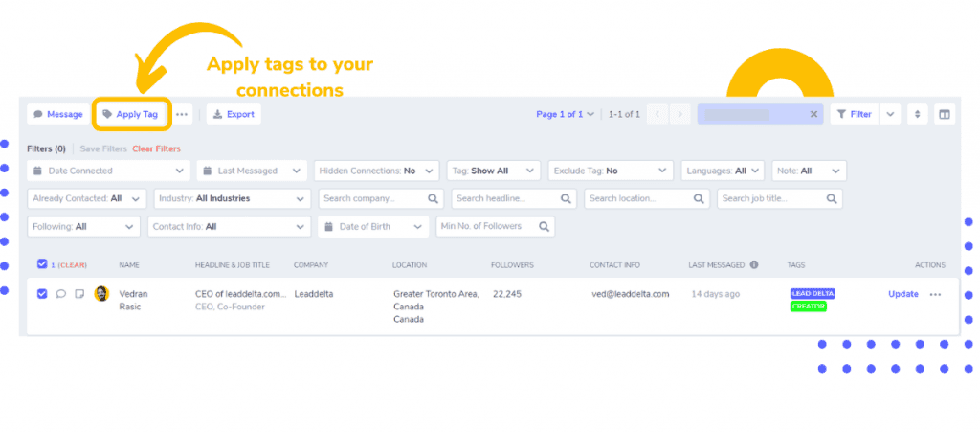Image resolution: width=980 pixels, height=433 pixels.
Task: Open the Message button
Action: (58, 115)
